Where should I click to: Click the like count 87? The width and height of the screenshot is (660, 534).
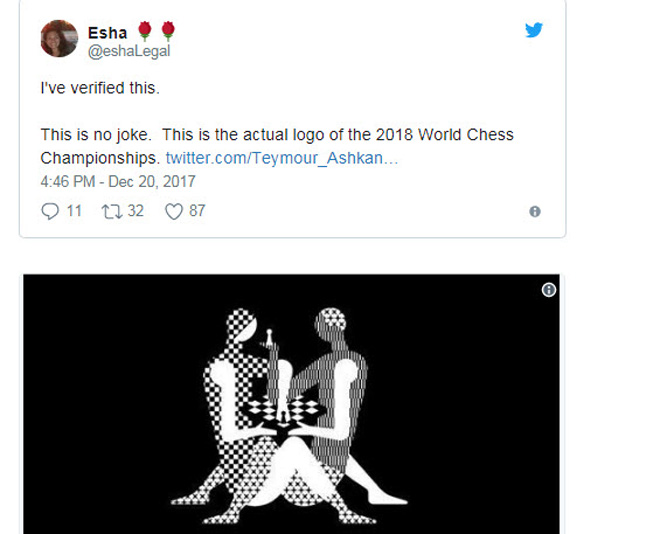click(197, 211)
